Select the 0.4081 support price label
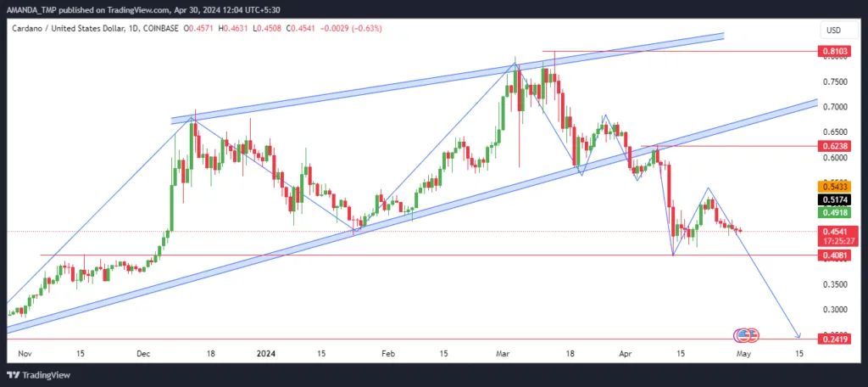 (x=835, y=255)
